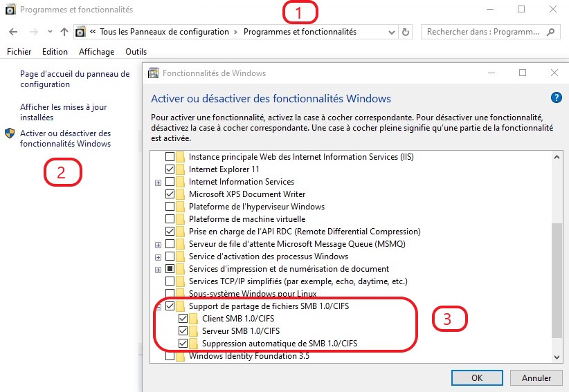Open the address bar history dropdown

(392, 32)
